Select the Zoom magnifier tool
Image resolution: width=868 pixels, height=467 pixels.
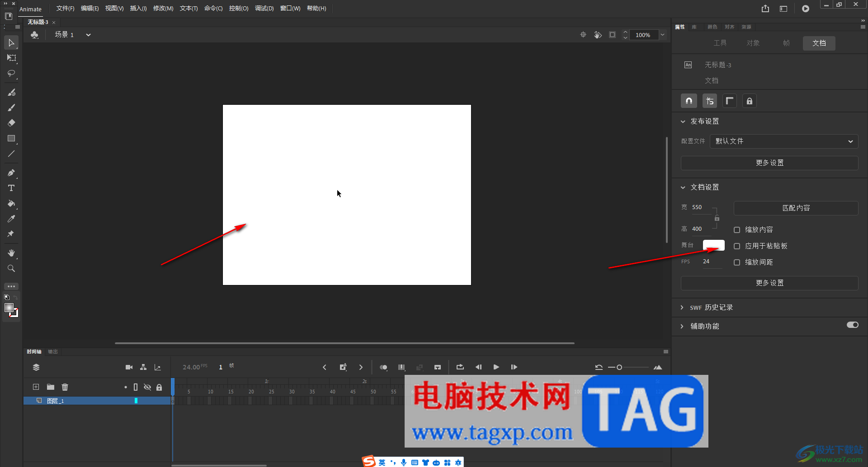[11, 268]
